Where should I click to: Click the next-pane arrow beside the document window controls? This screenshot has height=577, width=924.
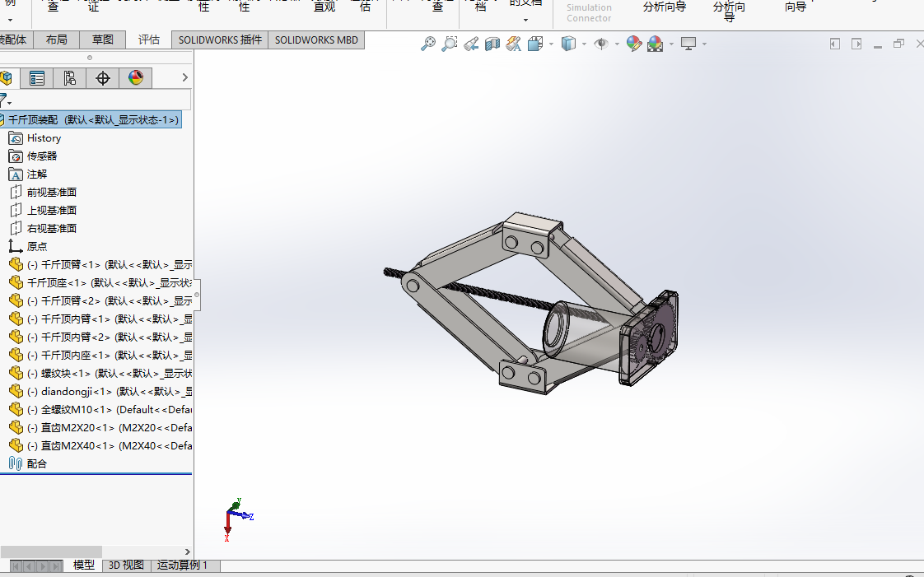[x=856, y=44]
